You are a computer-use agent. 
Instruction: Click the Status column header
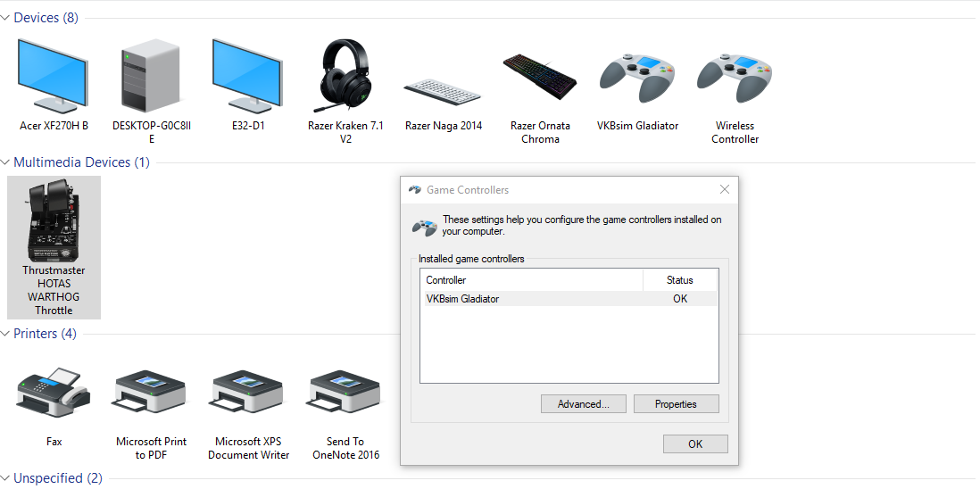pyautogui.click(x=680, y=280)
